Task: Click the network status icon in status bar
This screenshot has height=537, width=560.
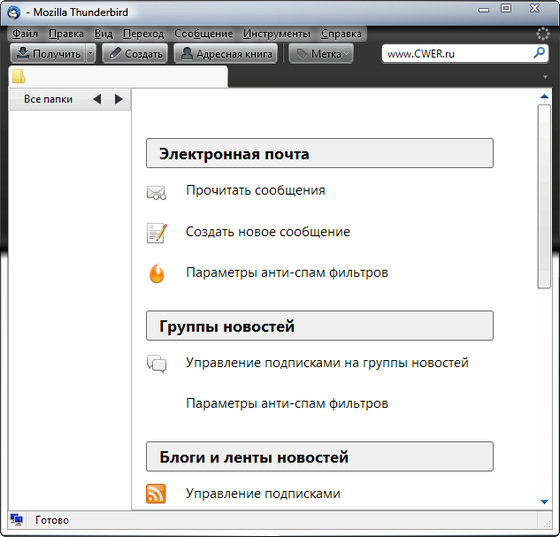Action: tap(16, 520)
